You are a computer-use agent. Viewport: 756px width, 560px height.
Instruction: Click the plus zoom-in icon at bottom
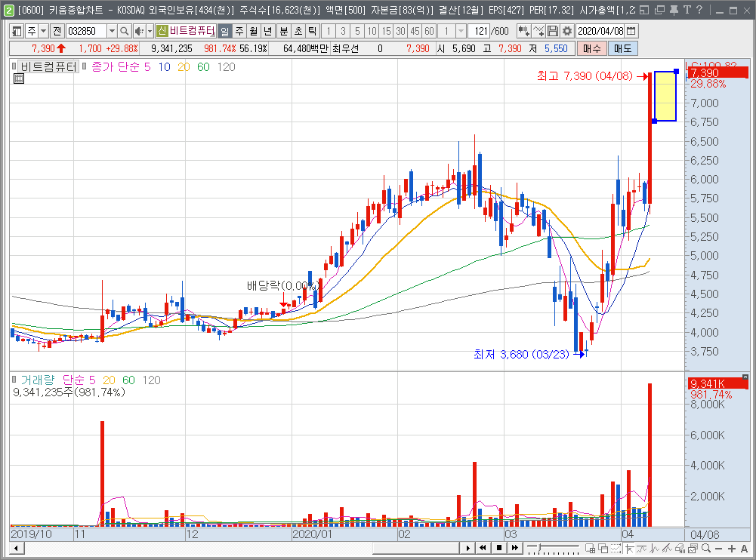pyautogui.click(x=731, y=549)
